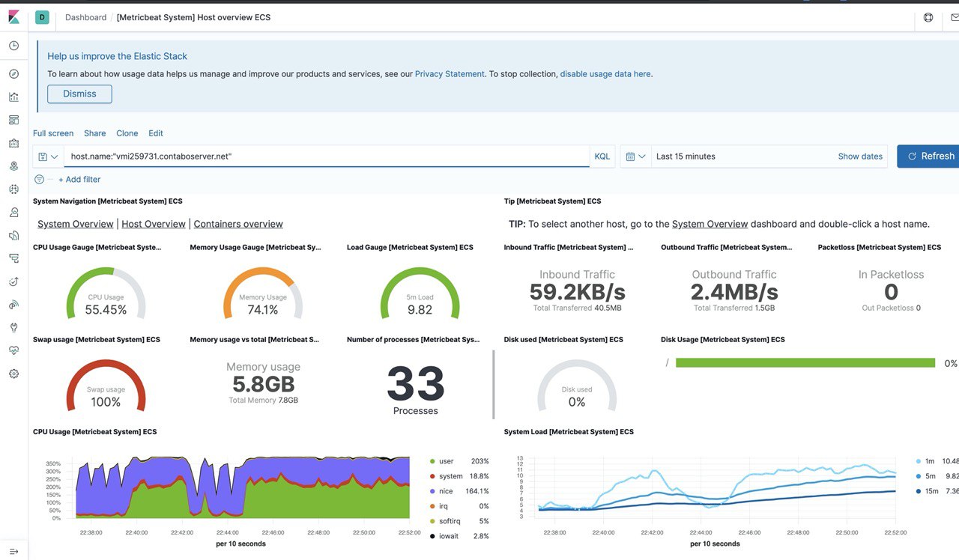Choose Clone from dashboard menu

click(x=127, y=133)
